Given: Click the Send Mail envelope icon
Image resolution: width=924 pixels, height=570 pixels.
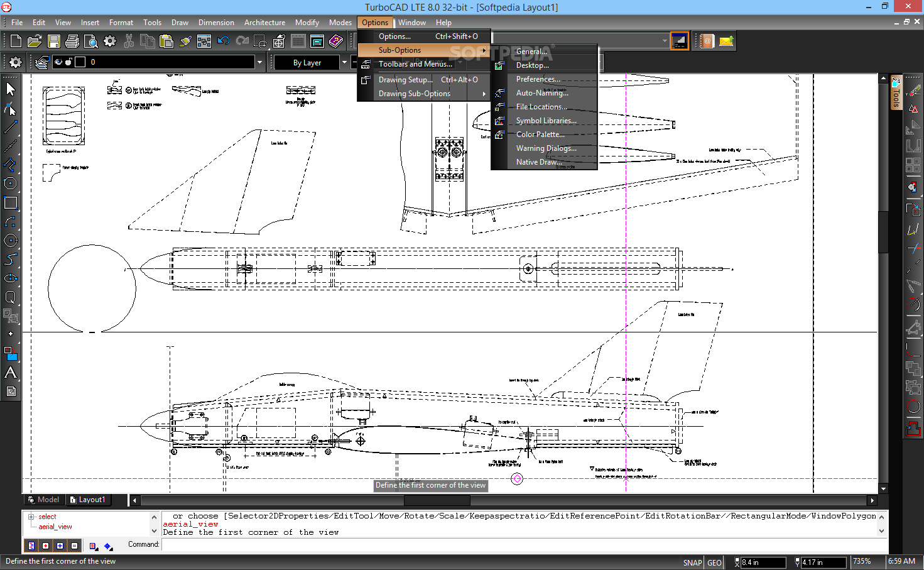Looking at the screenshot, I should [726, 41].
